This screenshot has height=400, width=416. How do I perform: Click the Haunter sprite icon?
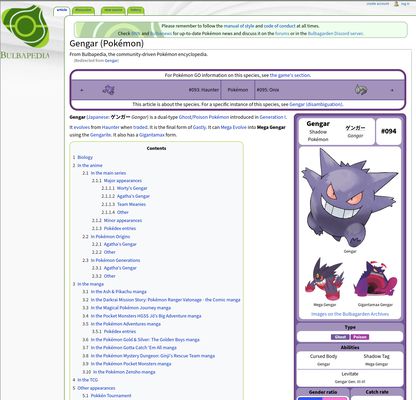[x=108, y=90]
